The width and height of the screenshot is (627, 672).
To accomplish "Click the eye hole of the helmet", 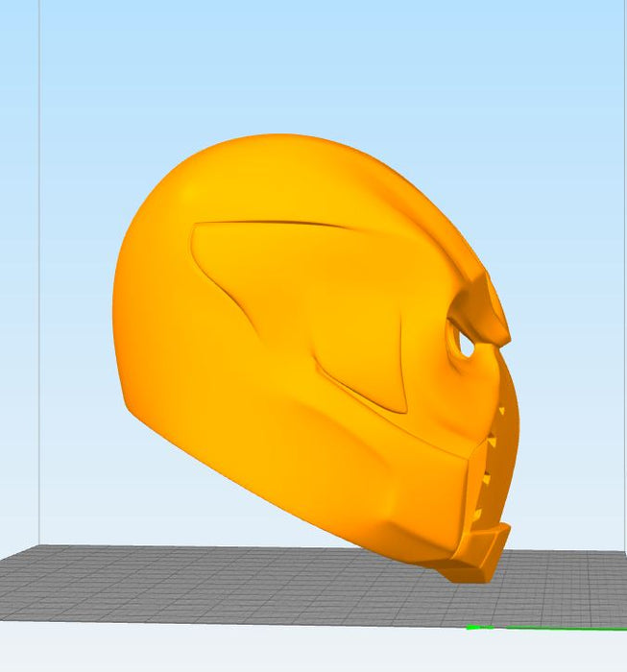I will point(465,342).
